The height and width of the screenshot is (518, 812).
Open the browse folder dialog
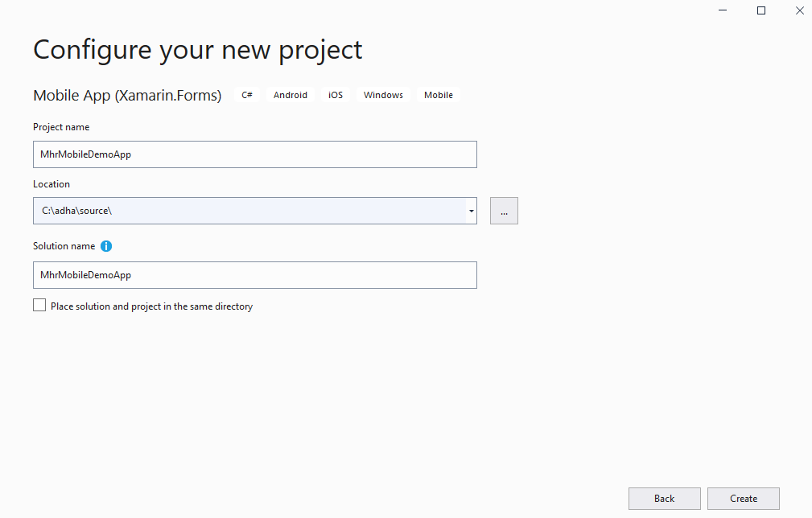click(x=504, y=210)
